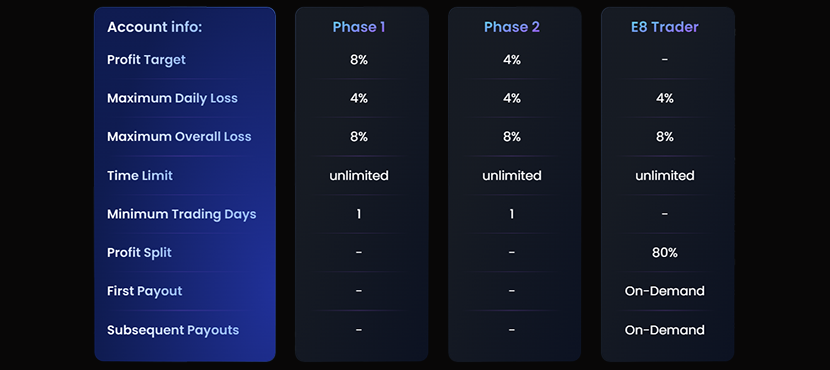Select the Profit Split row label
This screenshot has width=830, height=370.
[139, 252]
